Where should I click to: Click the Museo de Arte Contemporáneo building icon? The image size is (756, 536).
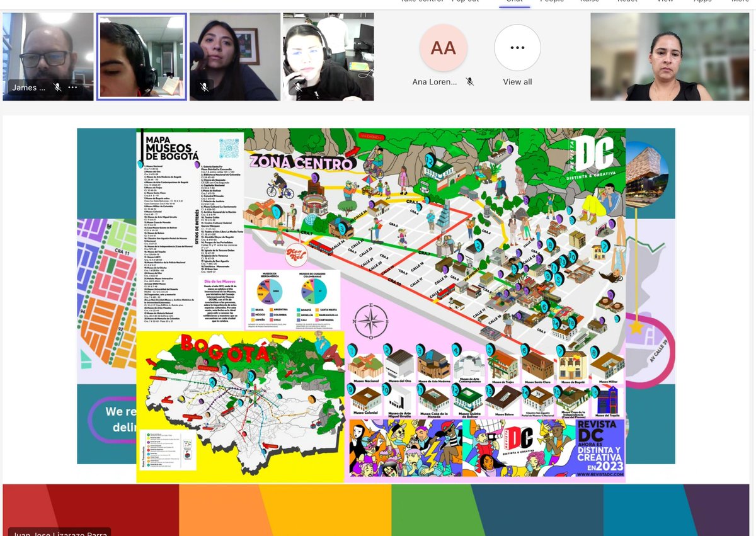point(469,365)
